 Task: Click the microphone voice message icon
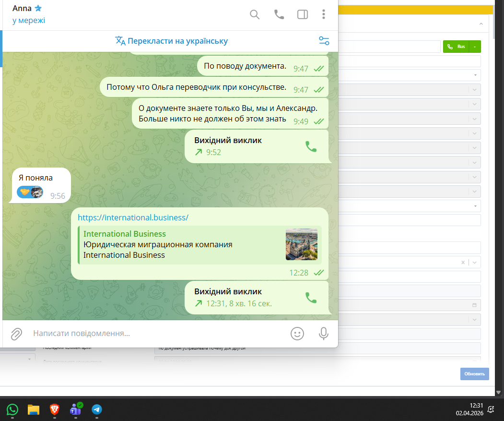[324, 334]
